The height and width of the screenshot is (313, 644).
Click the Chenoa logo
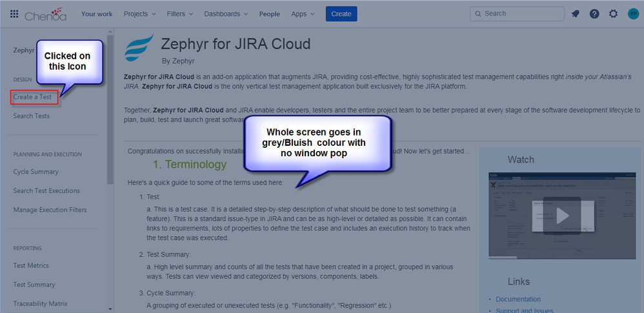click(45, 14)
